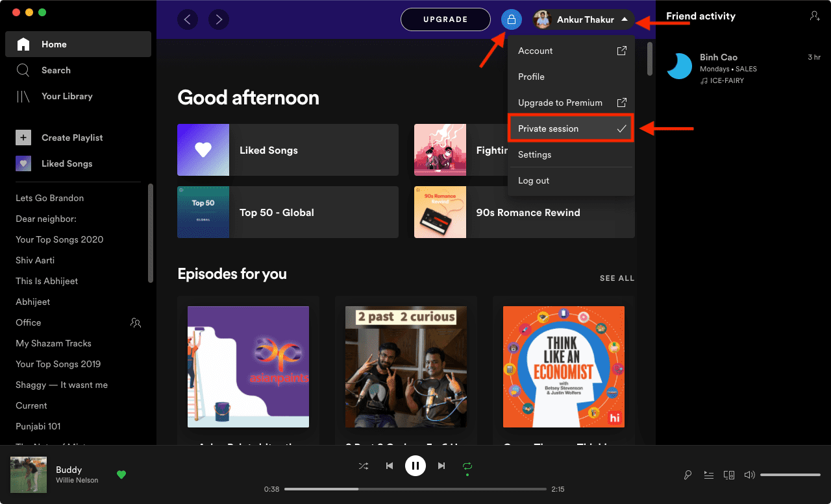Open the My Shazam Tracks playlist
The image size is (831, 504).
point(53,343)
